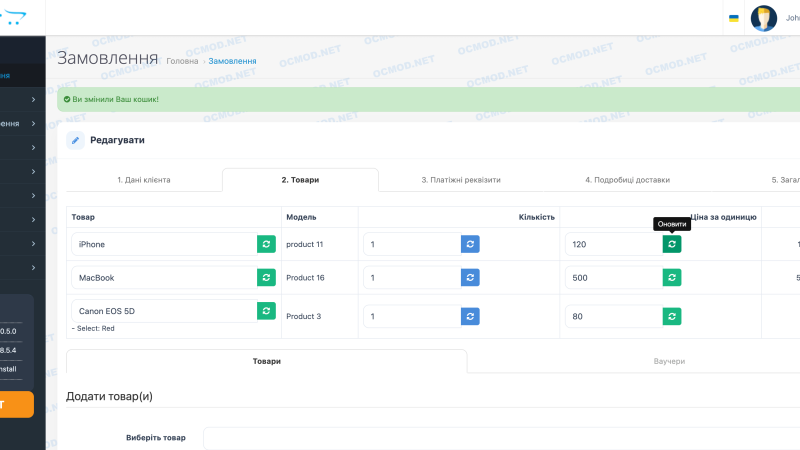Click the Замовлення breadcrumb link
The image size is (800, 450).
coord(232,61)
